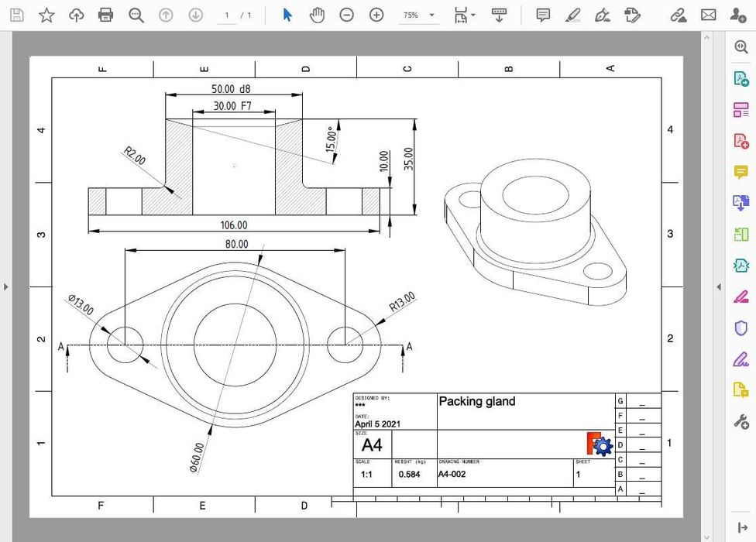Click the Packing gland title text
756x542 pixels.
pos(477,401)
